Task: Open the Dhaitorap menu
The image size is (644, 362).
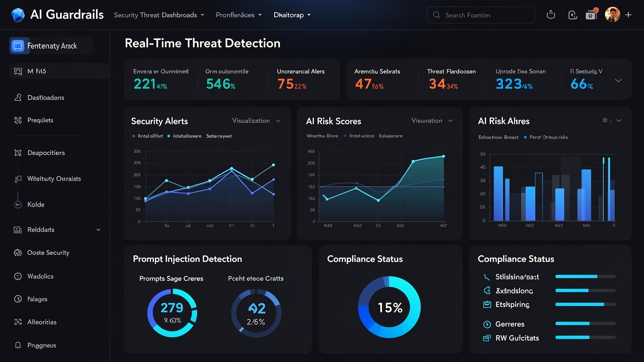Action: tap(292, 15)
